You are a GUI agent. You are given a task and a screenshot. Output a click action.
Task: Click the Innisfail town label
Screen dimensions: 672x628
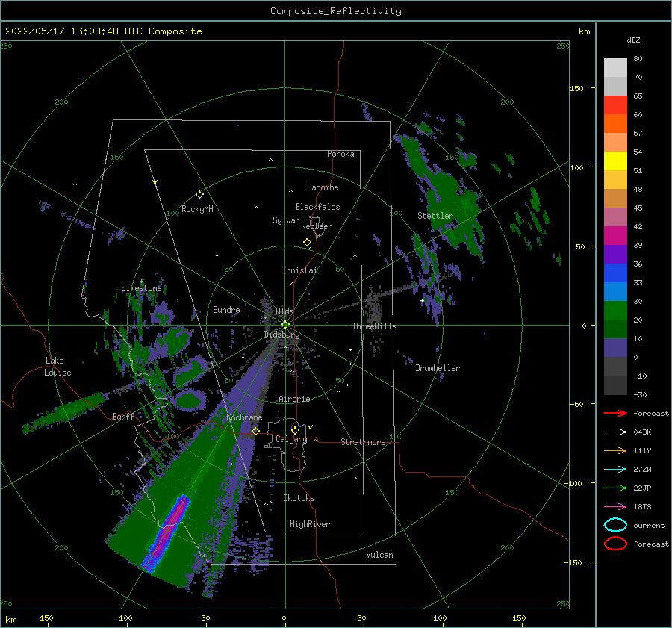[302, 270]
